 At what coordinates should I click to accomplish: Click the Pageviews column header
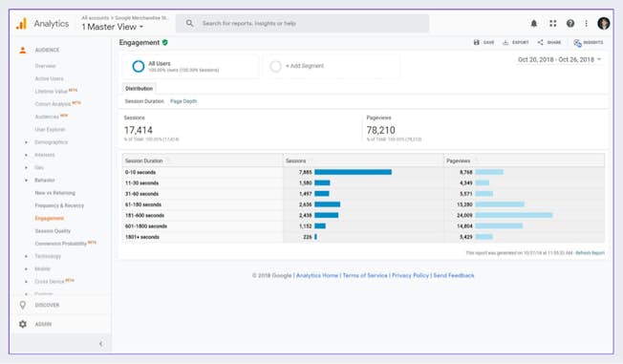click(524, 161)
